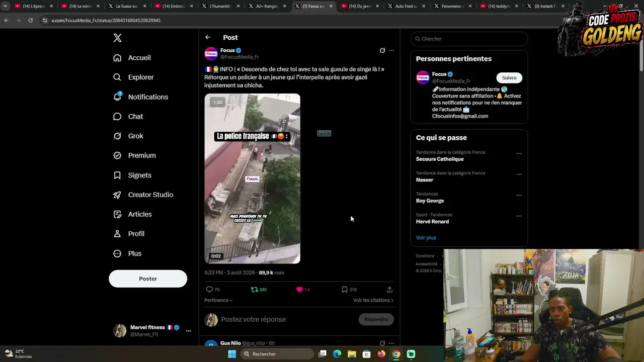Go back using the Post arrow
The image size is (644, 362).
click(x=208, y=37)
